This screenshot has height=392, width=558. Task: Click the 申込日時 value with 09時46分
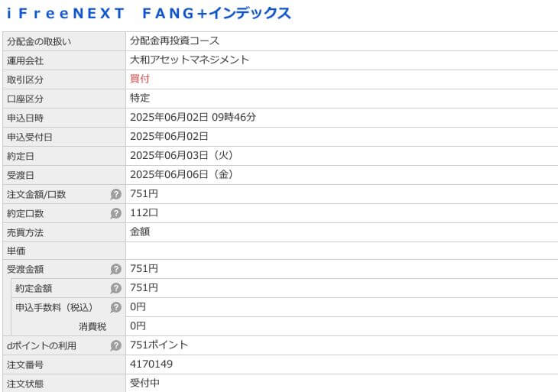coord(193,117)
